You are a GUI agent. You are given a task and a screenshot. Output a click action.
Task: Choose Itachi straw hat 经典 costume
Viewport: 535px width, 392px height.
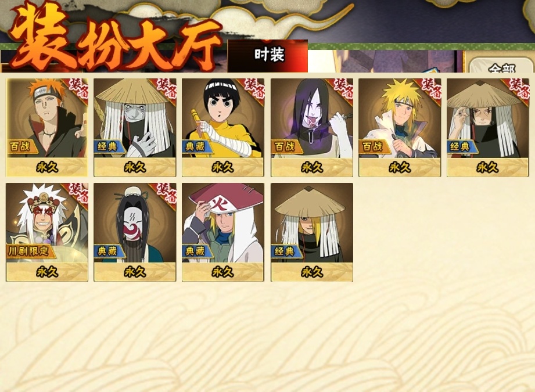pos(487,128)
